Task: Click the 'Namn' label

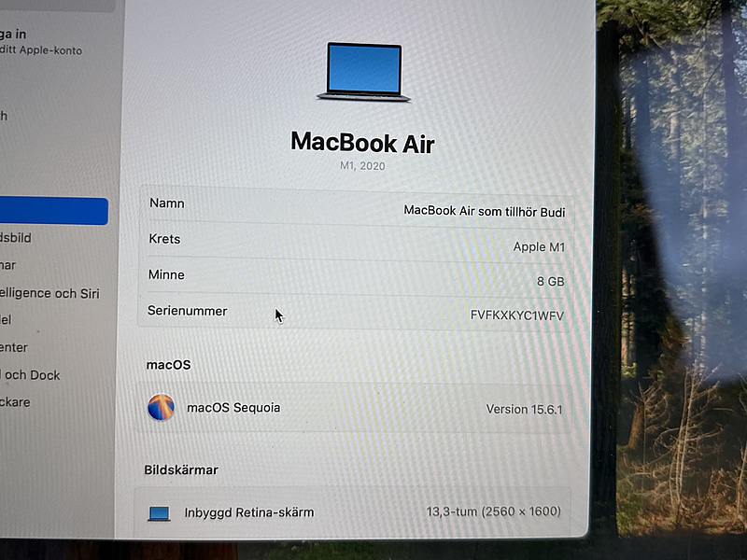Action: (x=167, y=203)
